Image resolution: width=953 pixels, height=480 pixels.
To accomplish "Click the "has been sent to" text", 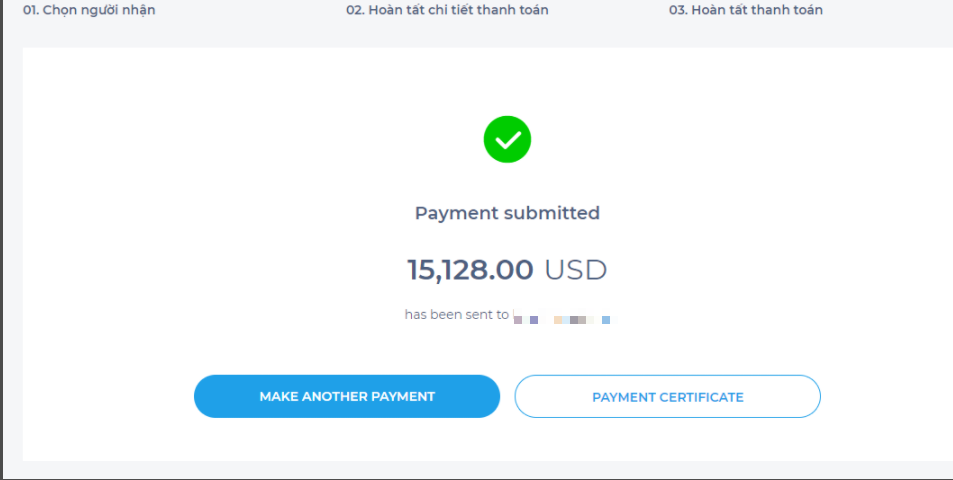I will [x=456, y=315].
